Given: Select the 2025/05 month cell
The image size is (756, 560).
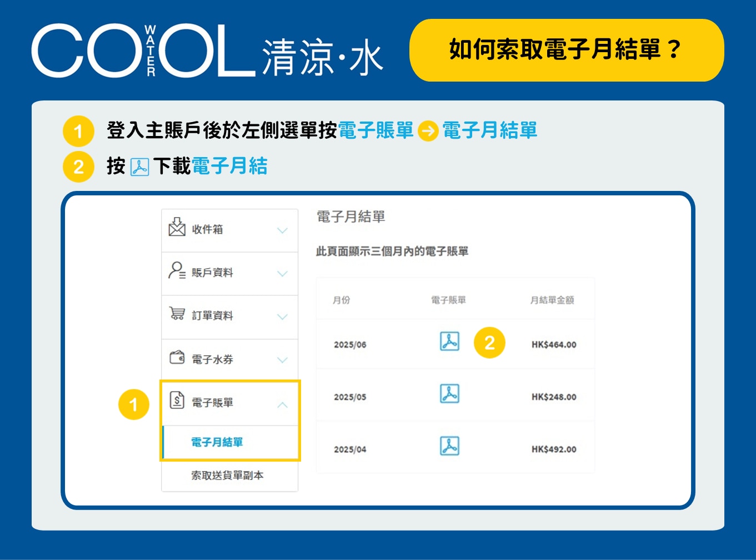Looking at the screenshot, I should click(350, 397).
